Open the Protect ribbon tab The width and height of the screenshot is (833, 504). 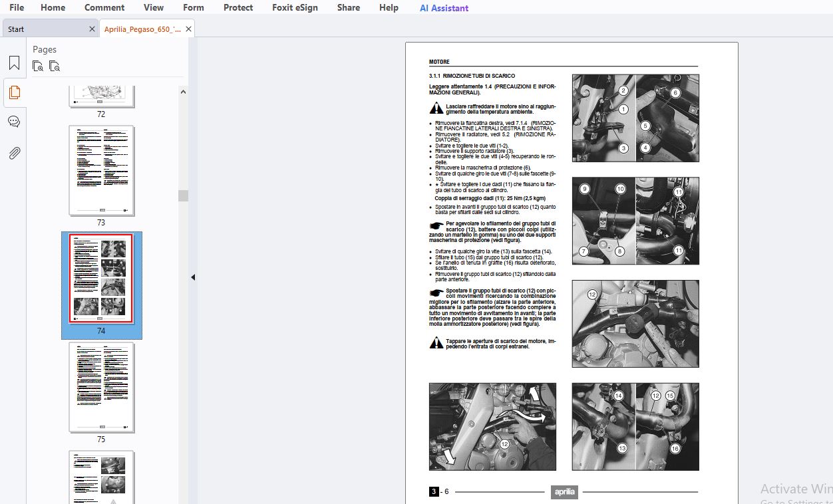pos(238,7)
